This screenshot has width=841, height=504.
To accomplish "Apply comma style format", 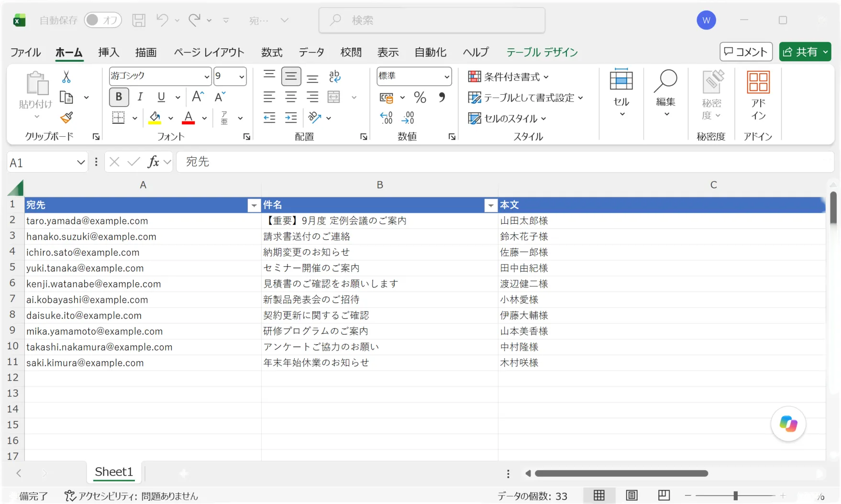I will (442, 98).
